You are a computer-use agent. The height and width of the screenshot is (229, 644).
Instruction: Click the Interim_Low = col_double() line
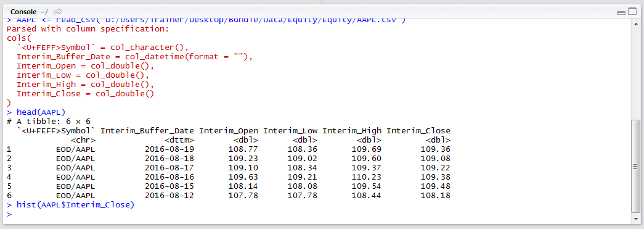tap(83, 75)
